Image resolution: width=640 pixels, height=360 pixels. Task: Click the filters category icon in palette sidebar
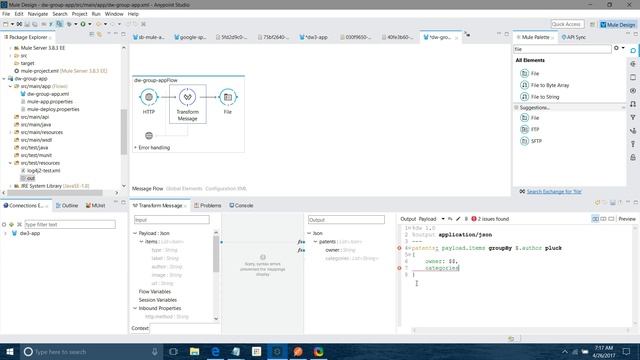(633, 118)
